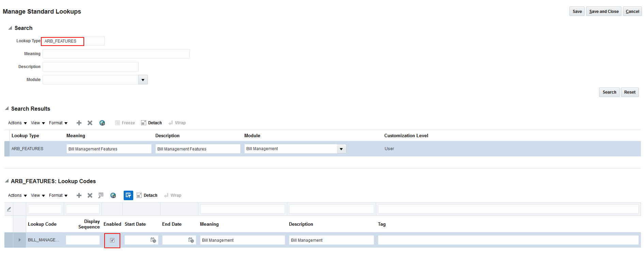The width and height of the screenshot is (644, 256).
Task: Cancel the lookup changes
Action: pyautogui.click(x=632, y=11)
